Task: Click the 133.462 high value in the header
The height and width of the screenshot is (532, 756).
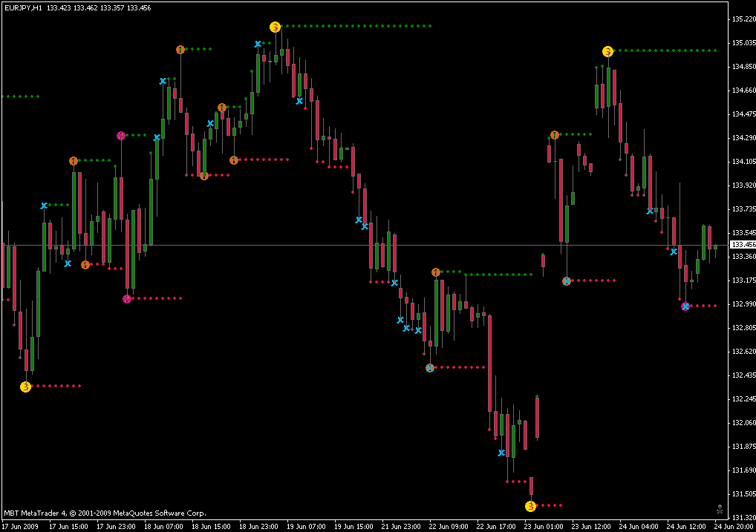Action: click(85, 7)
